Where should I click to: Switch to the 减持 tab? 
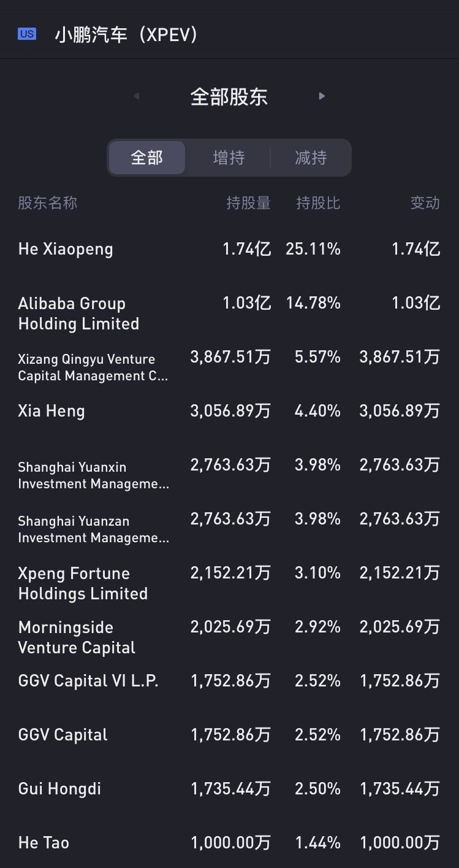tap(311, 158)
